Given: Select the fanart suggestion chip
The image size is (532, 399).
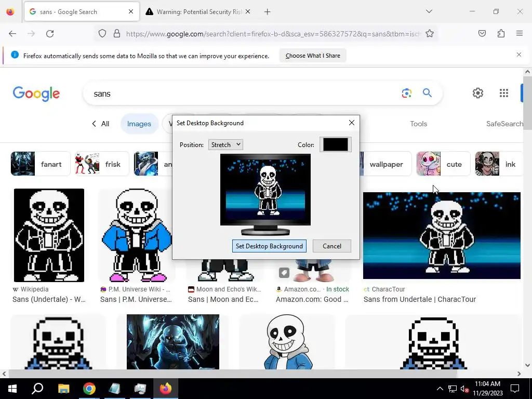Looking at the screenshot, I should pos(41,164).
